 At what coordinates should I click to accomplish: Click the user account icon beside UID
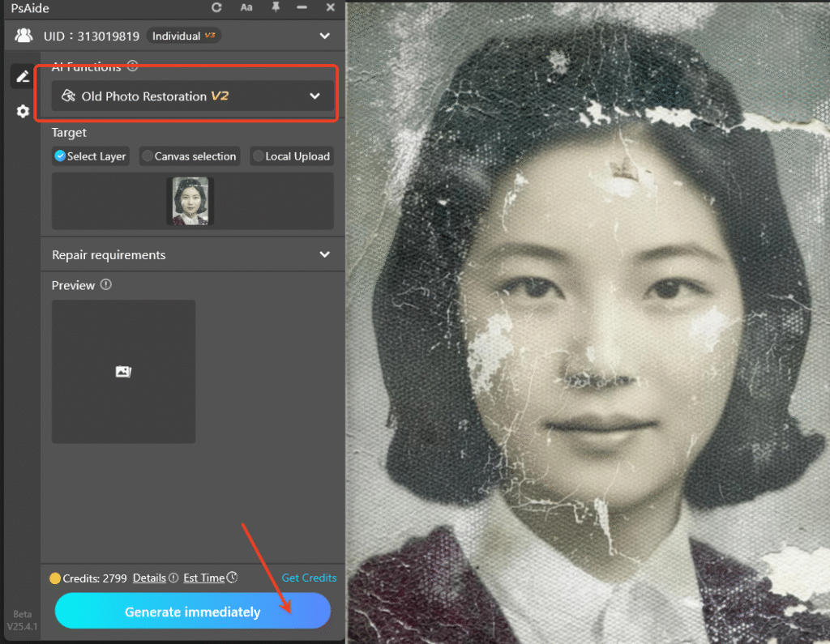click(23, 35)
